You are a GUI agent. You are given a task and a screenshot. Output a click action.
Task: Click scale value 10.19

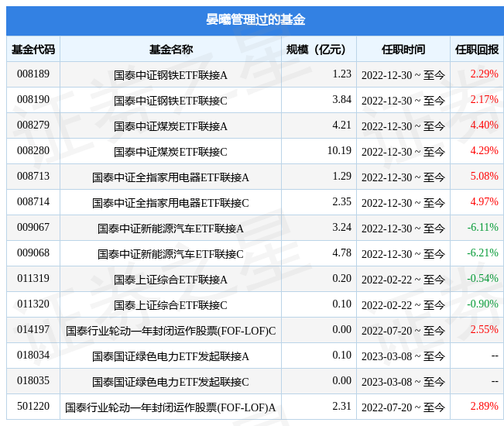[339, 151]
